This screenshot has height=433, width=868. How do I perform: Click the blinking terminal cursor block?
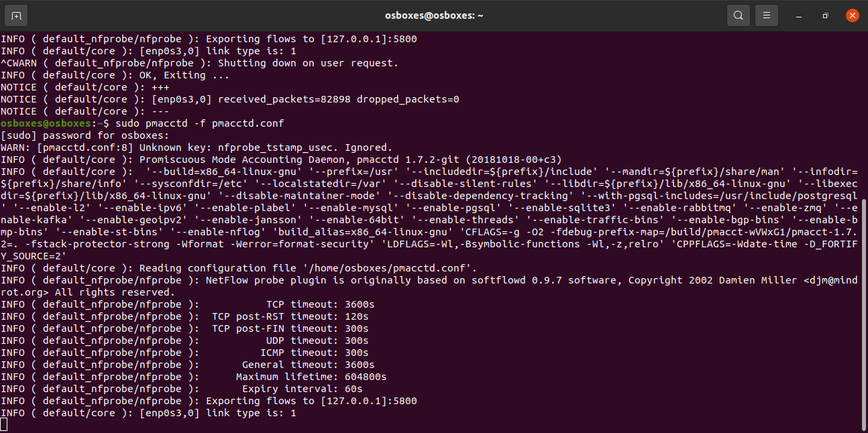pyautogui.click(x=5, y=423)
